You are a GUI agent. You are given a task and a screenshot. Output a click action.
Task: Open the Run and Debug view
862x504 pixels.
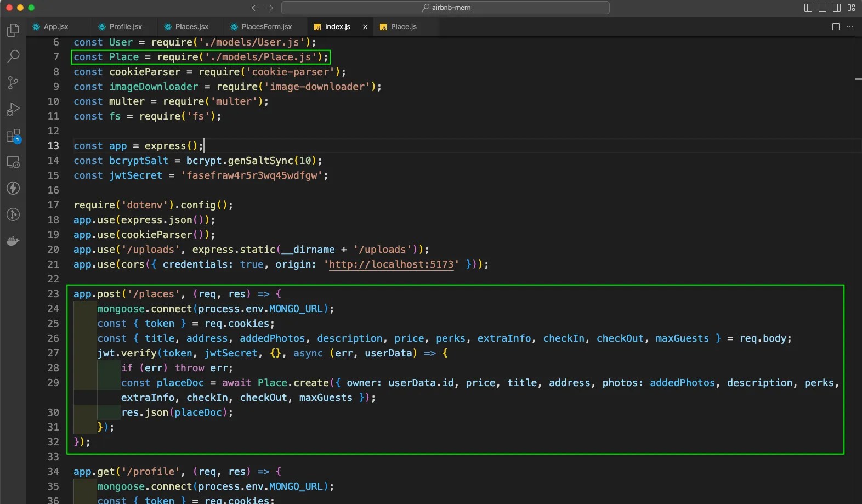click(13, 109)
